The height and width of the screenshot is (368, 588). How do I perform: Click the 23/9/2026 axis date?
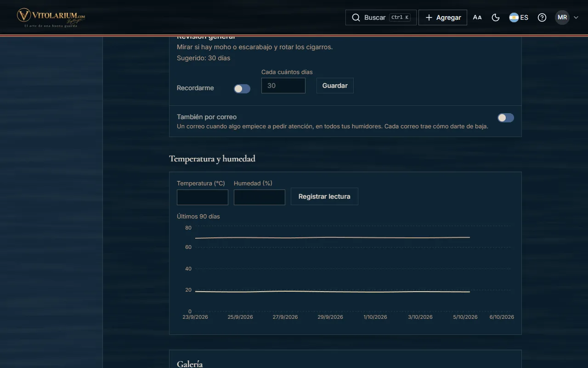point(195,317)
